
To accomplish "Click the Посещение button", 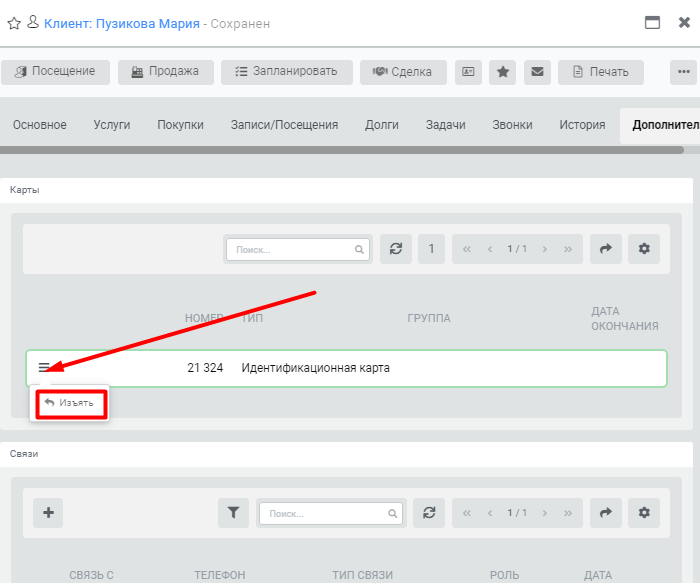I will 55,72.
